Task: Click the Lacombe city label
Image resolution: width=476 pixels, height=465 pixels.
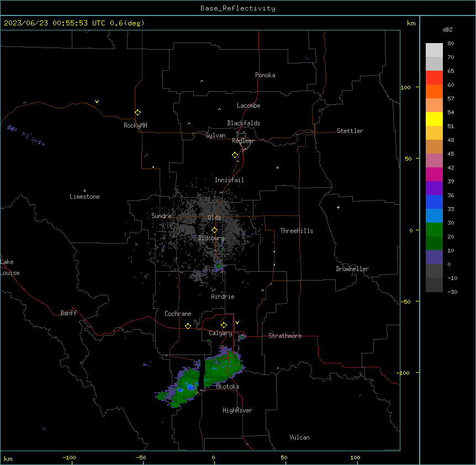Action: [248, 105]
